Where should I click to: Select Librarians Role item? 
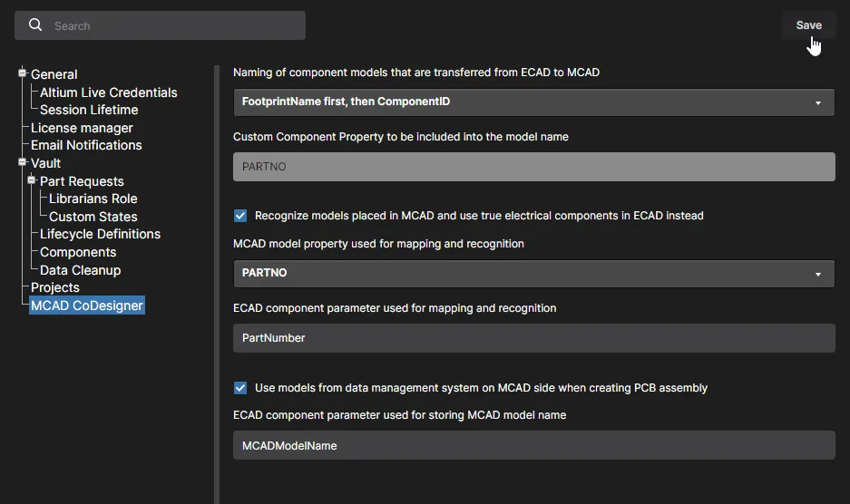point(93,199)
